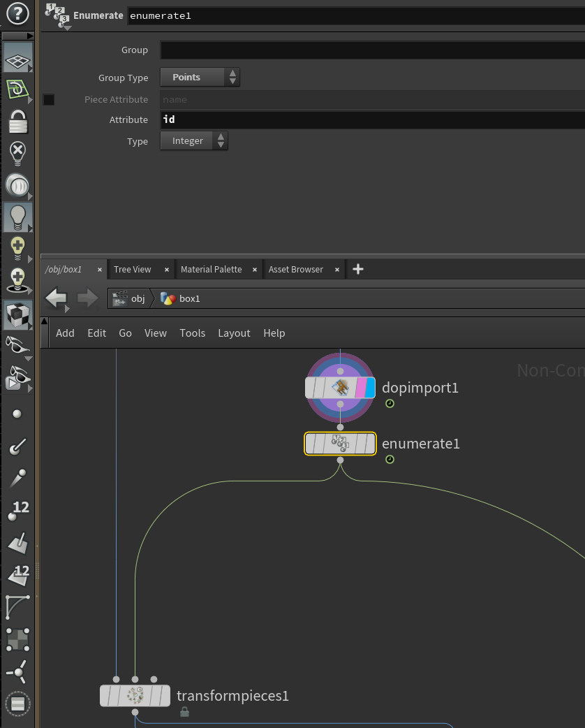This screenshot has height=728, width=585.
Task: Select the dopimport1 node
Action: [x=339, y=388]
